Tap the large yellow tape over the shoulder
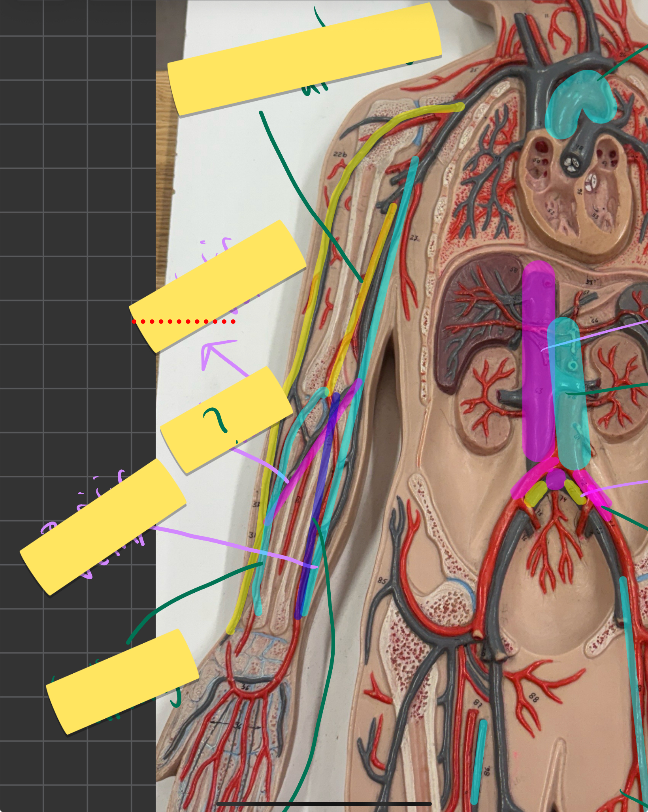Image resolution: width=648 pixels, height=812 pixels. pyautogui.click(x=305, y=59)
